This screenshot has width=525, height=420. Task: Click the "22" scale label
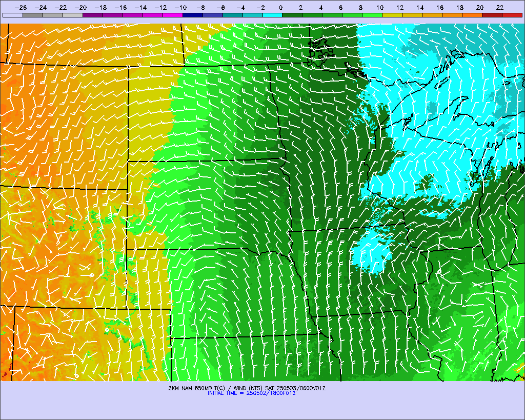point(500,7)
